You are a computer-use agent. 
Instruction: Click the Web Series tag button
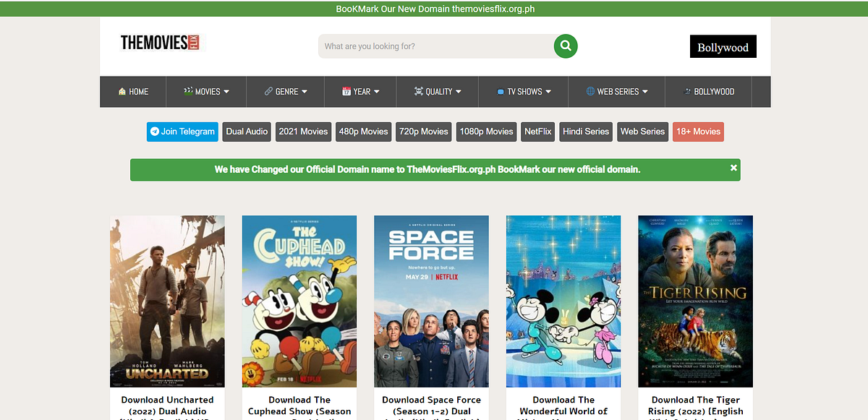[642, 132]
